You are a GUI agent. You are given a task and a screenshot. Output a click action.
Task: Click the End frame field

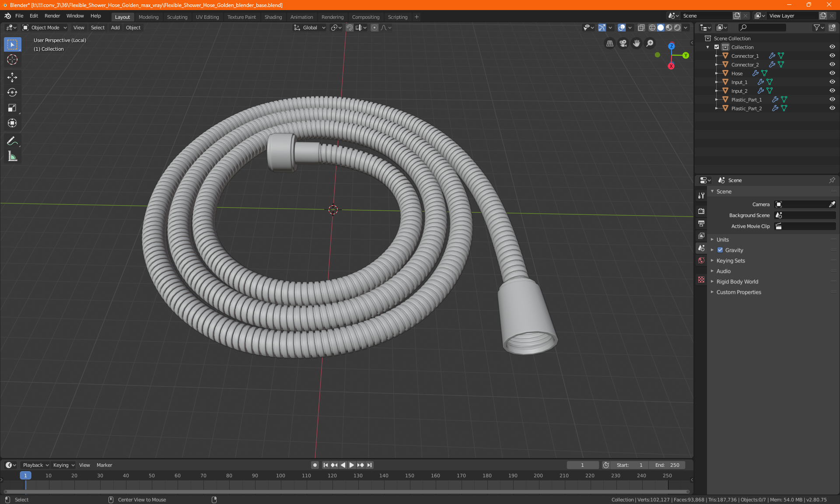pos(667,465)
